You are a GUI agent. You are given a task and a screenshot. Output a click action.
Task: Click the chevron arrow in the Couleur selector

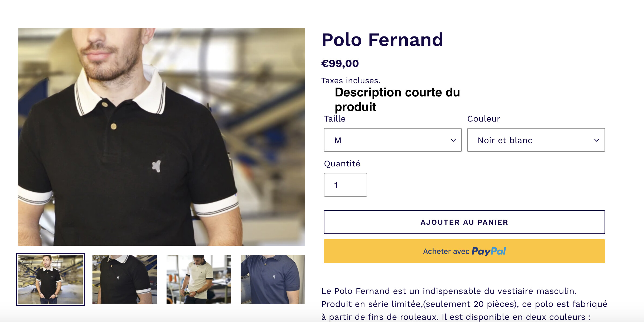(596, 140)
